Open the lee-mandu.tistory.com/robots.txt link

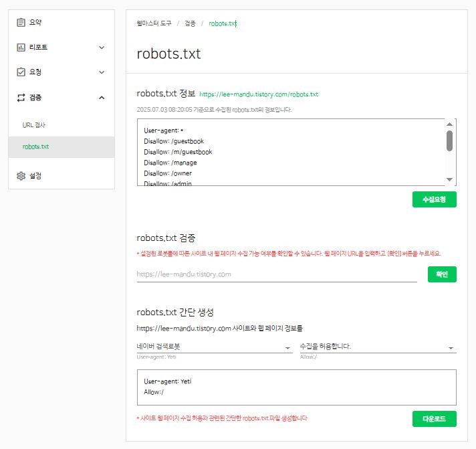[259, 94]
